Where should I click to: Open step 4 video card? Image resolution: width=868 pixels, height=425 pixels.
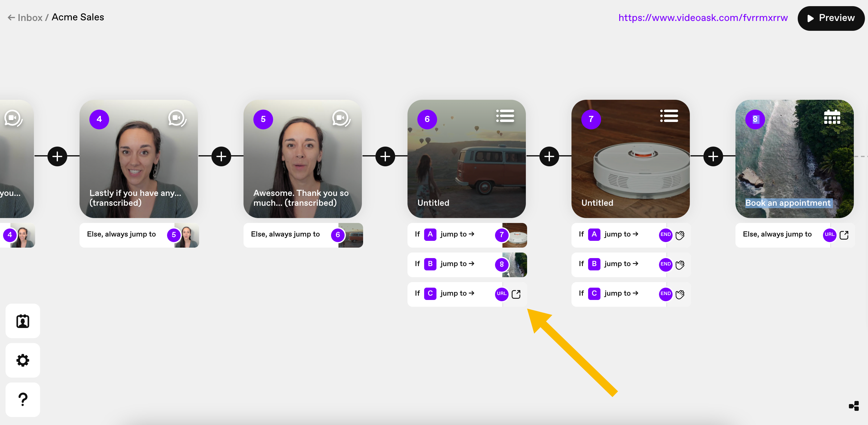pyautogui.click(x=138, y=159)
